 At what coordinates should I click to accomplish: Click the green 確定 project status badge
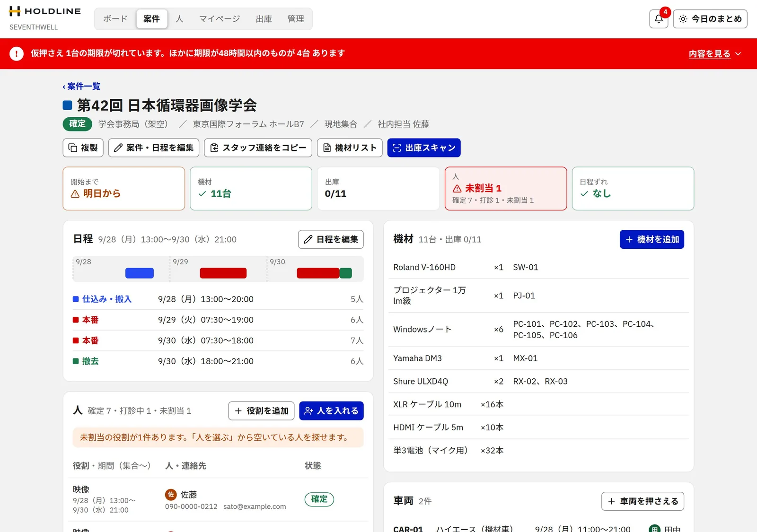click(78, 124)
